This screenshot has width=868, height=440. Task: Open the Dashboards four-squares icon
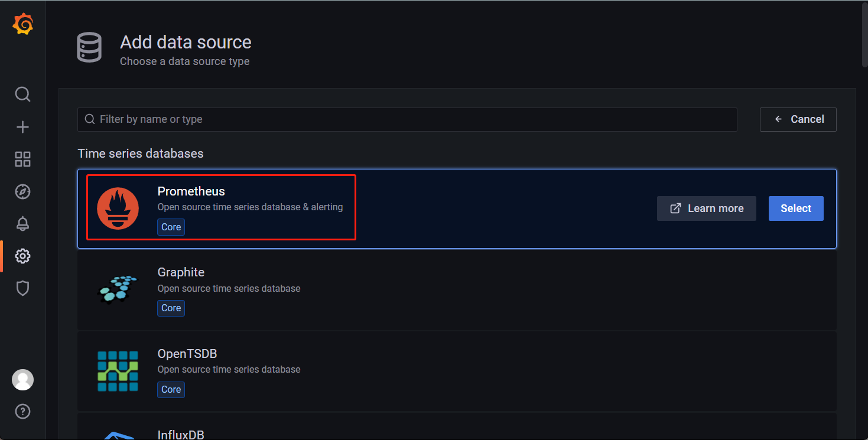click(22, 159)
